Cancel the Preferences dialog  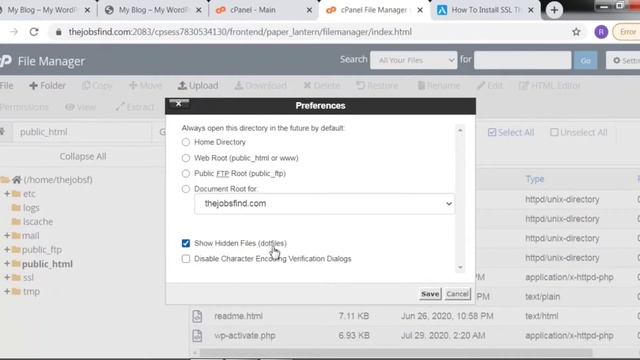457,294
